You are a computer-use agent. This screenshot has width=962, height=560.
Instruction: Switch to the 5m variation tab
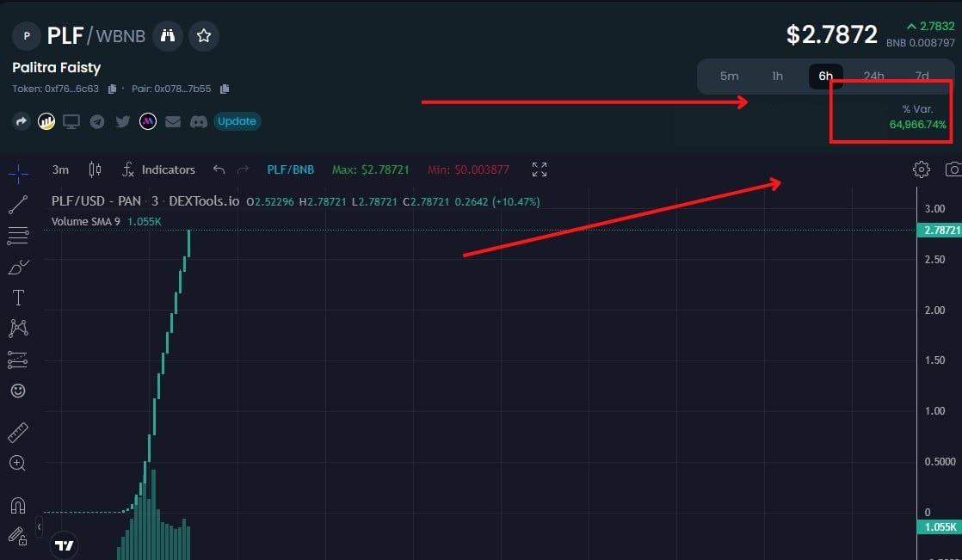pos(729,76)
